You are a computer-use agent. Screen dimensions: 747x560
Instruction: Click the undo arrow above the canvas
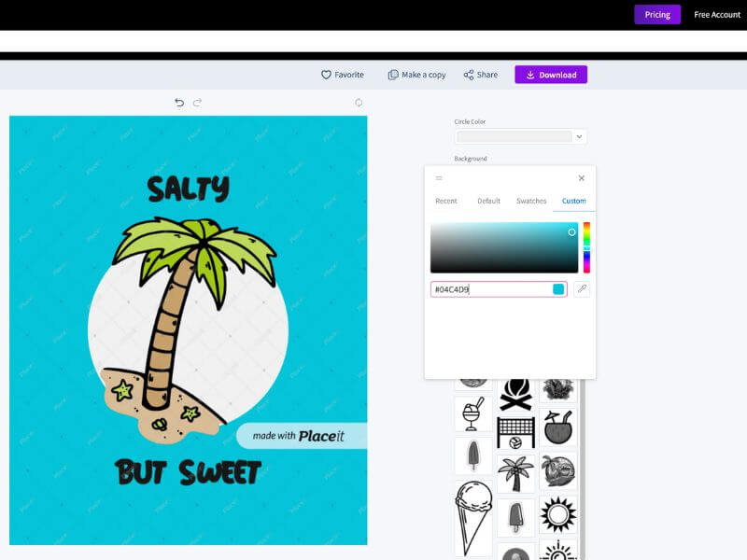pyautogui.click(x=179, y=103)
